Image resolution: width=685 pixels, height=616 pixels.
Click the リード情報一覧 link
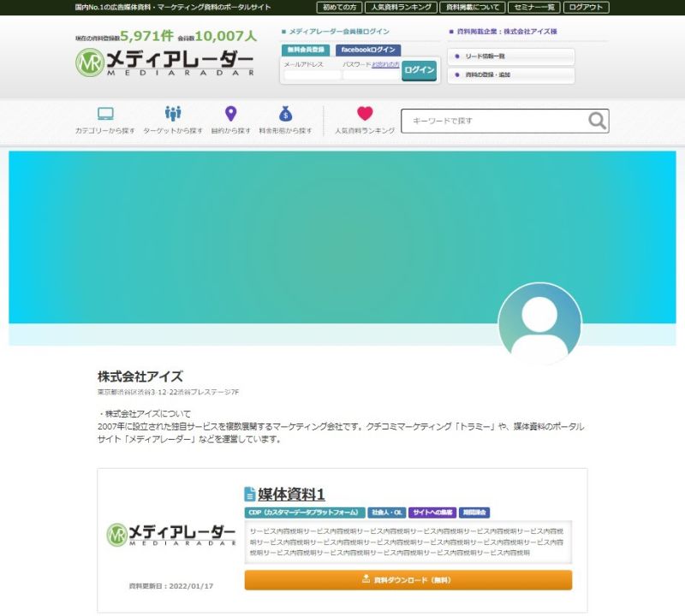point(510,56)
